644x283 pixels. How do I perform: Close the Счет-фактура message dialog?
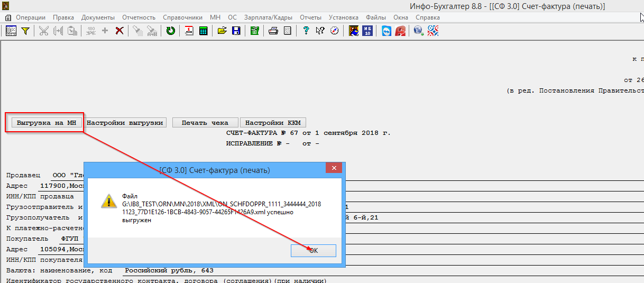pyautogui.click(x=333, y=169)
